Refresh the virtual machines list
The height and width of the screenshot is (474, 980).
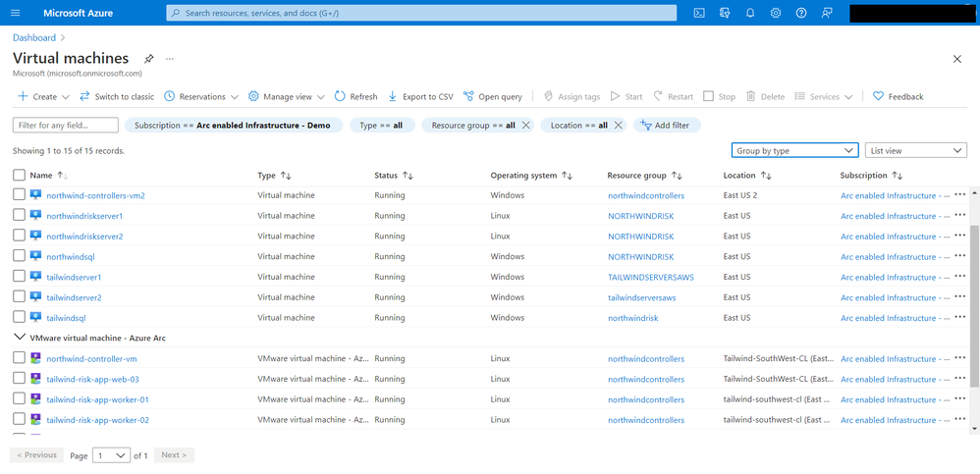(355, 96)
